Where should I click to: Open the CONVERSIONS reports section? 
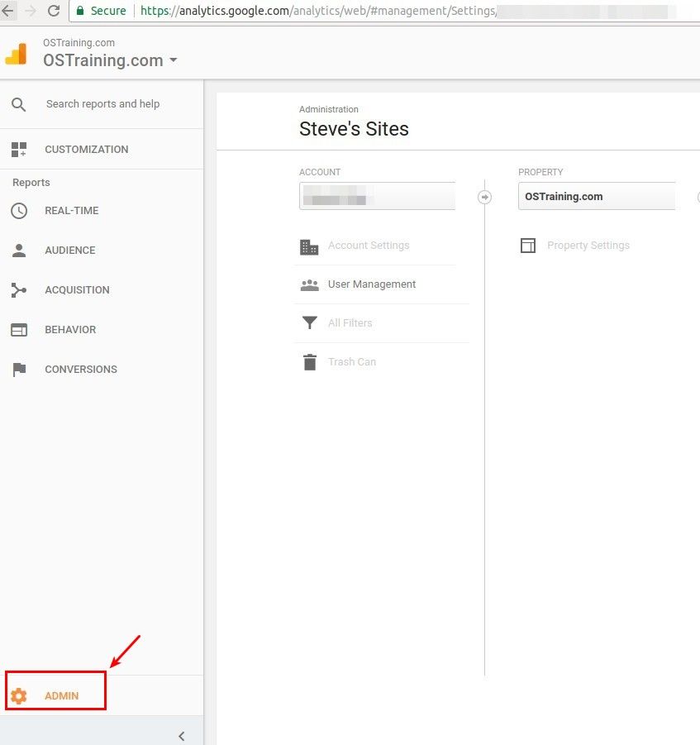point(81,369)
